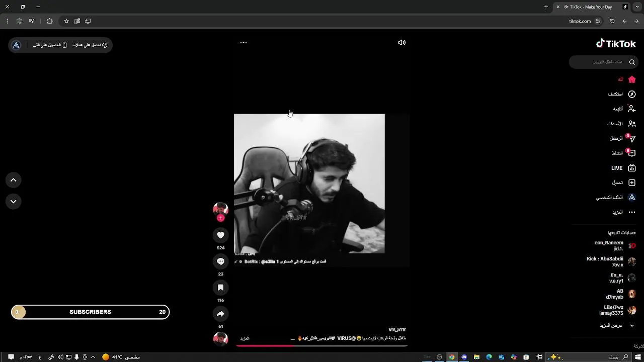Image resolution: width=644 pixels, height=362 pixels.
Task: Open the Upload (تحميل) page
Action: (624, 183)
